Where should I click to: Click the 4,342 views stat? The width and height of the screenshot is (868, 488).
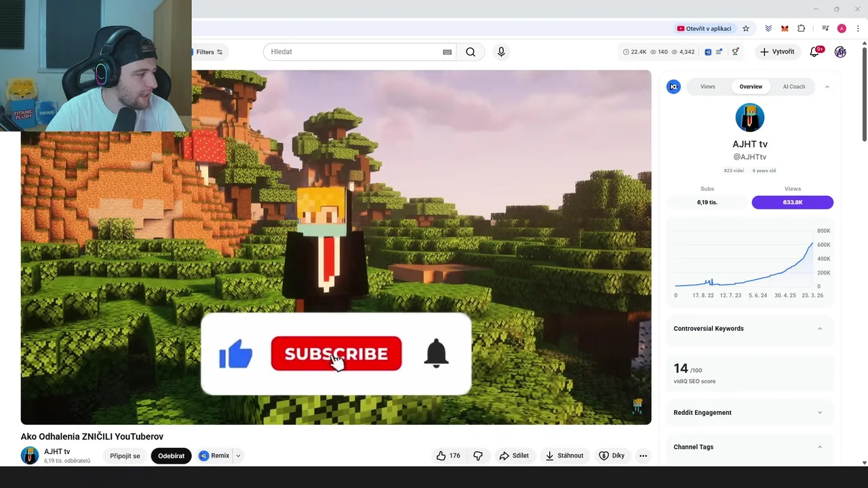683,52
